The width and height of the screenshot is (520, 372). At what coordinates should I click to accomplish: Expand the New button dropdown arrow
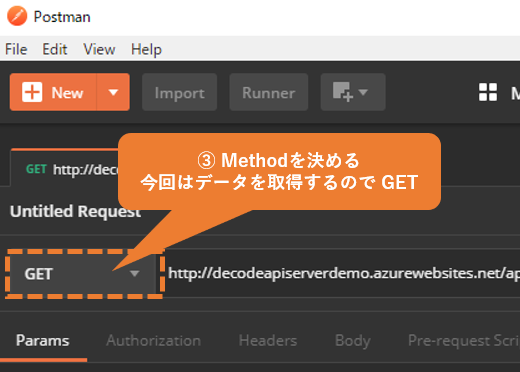tap(113, 92)
